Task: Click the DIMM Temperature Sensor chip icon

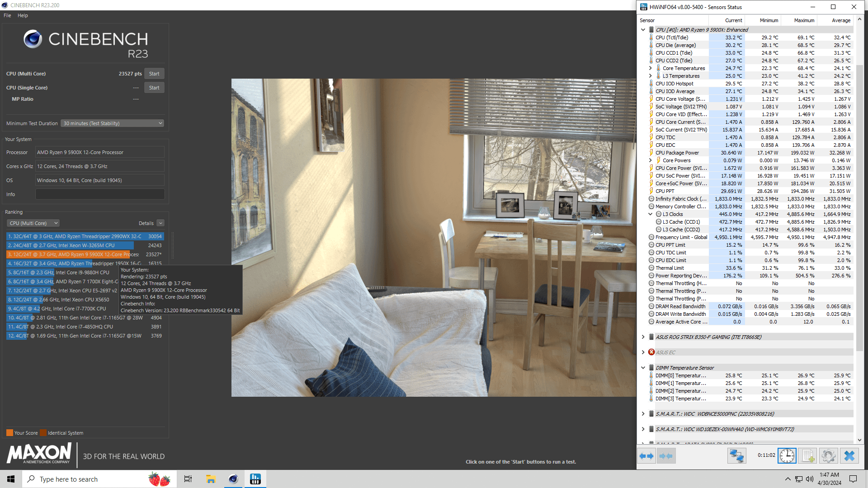Action: coord(651,368)
